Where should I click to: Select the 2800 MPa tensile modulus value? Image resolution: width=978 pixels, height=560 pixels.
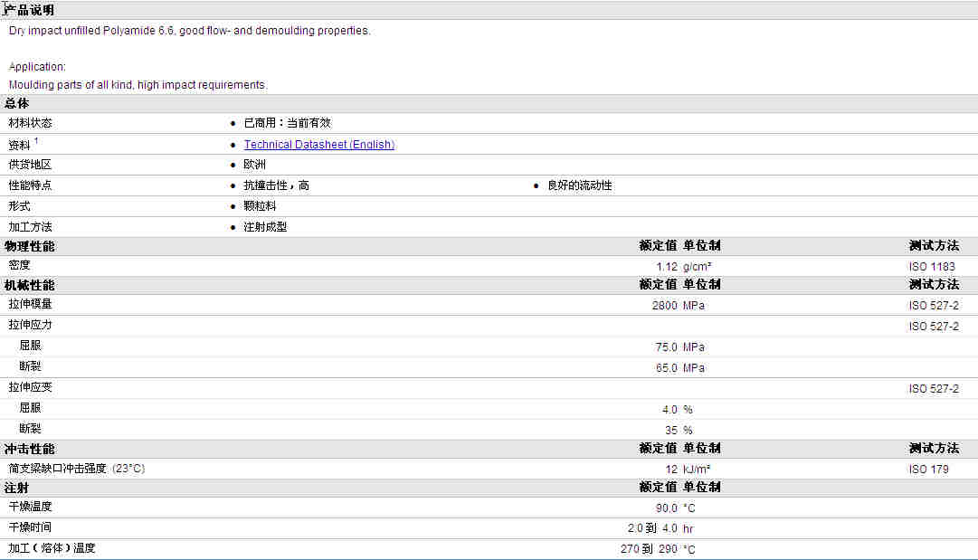pos(678,306)
